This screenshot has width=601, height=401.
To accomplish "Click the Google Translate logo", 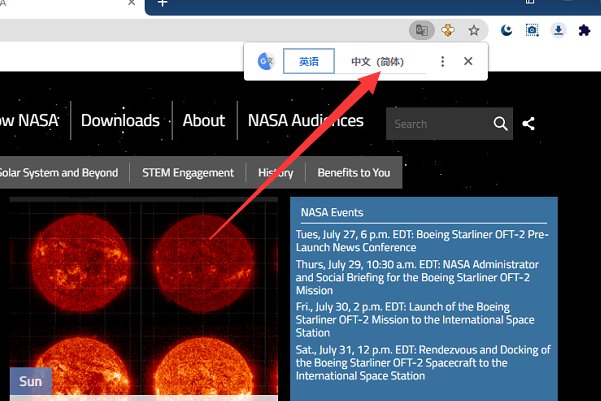I will pos(266,61).
